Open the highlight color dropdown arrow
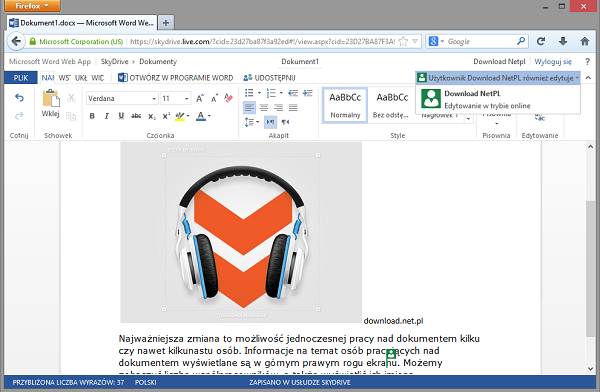 [x=188, y=116]
